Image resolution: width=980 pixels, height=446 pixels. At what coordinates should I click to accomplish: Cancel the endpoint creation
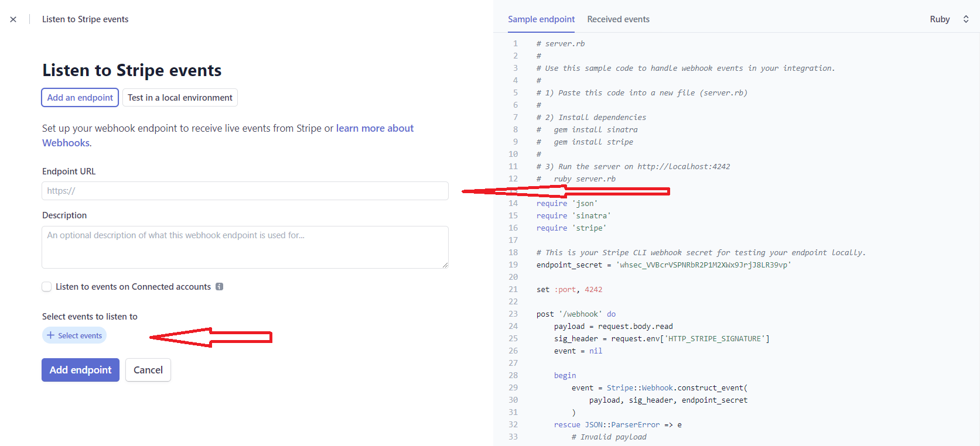tap(148, 370)
